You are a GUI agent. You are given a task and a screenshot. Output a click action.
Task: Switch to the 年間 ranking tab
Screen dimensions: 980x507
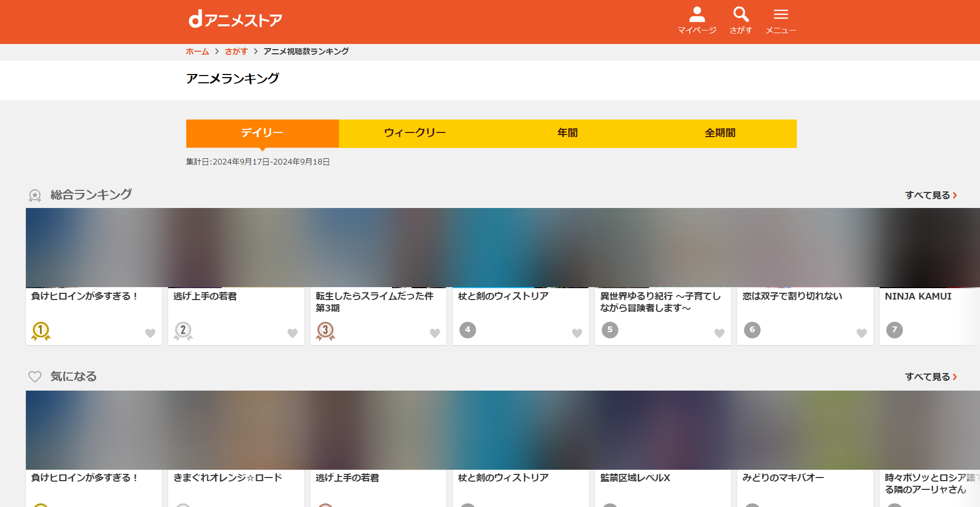[568, 133]
